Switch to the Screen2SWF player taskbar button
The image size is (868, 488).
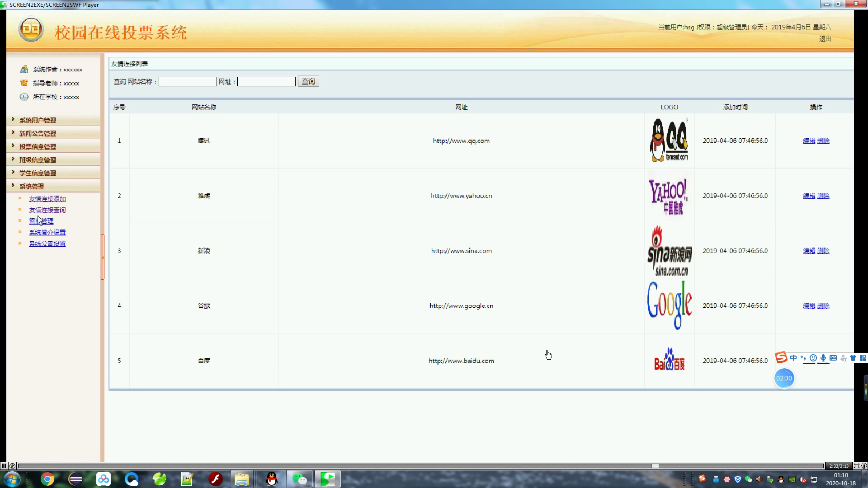(x=328, y=479)
